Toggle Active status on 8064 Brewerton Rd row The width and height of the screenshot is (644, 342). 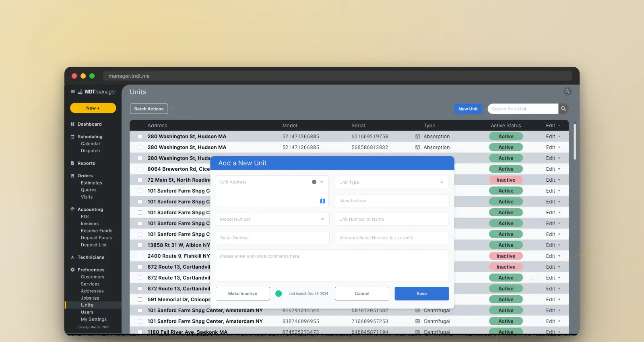tap(506, 169)
